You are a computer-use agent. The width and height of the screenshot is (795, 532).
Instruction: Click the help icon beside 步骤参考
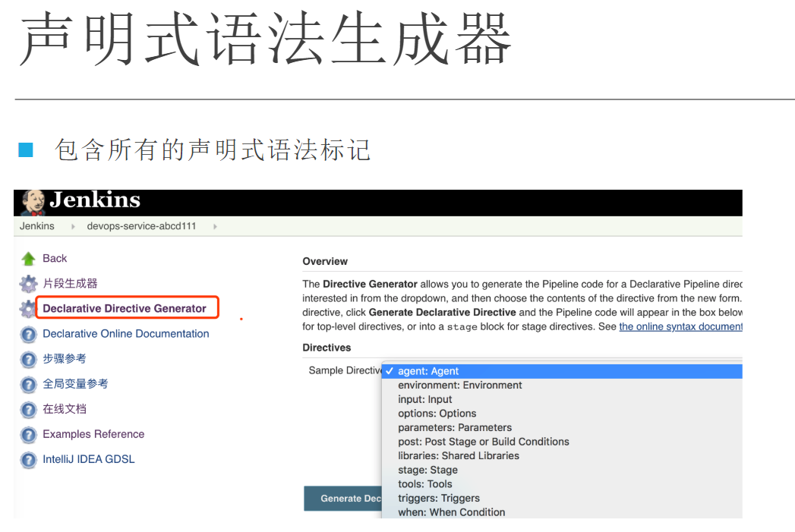28,359
